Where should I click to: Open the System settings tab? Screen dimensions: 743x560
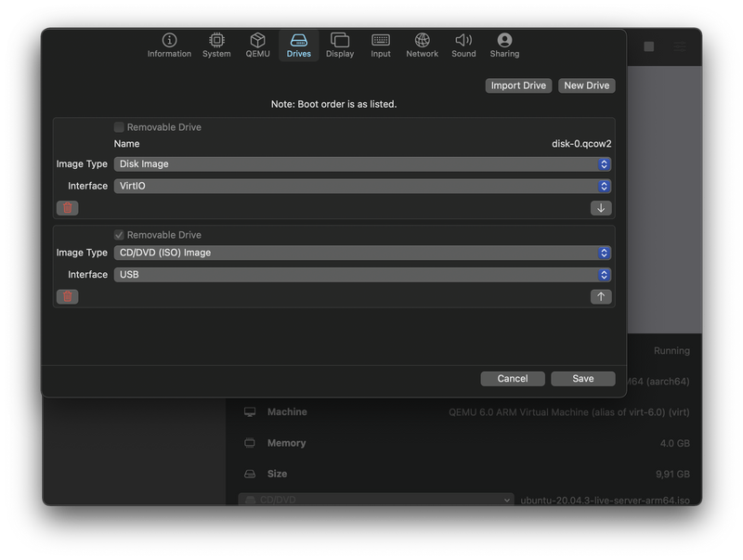(x=216, y=45)
